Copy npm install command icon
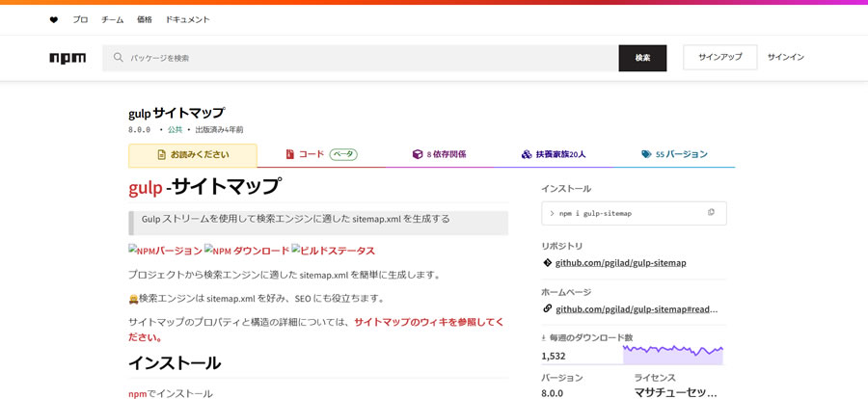 click(711, 212)
